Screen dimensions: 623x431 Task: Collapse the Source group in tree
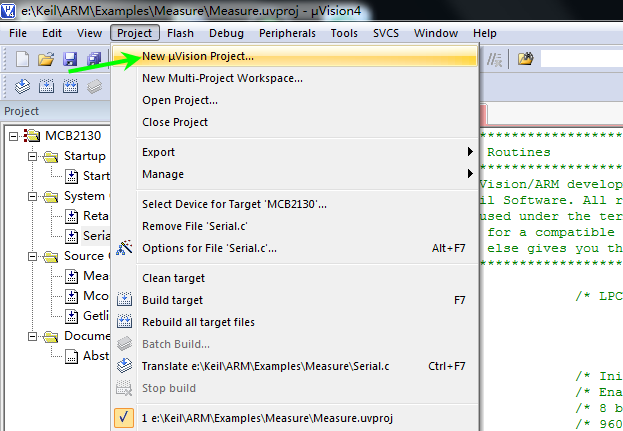33,257
